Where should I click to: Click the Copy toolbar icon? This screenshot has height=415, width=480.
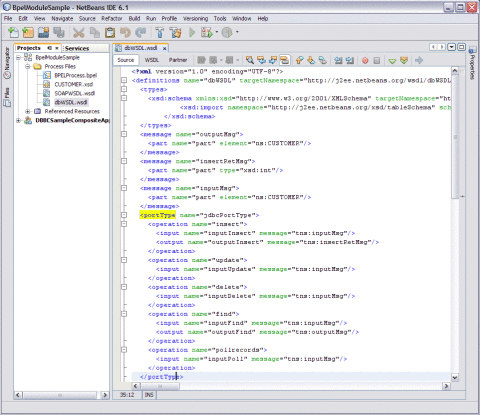pos(95,32)
